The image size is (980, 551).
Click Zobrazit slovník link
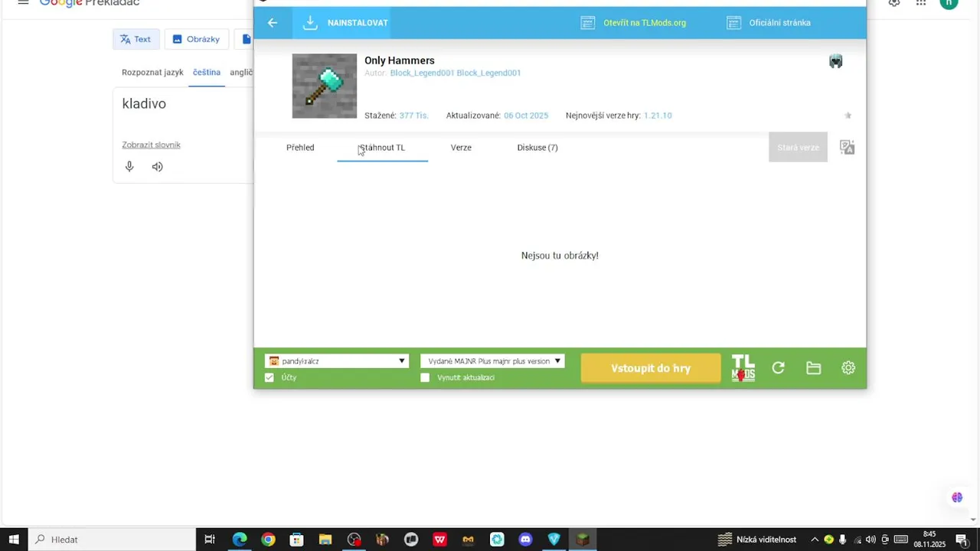pos(151,145)
